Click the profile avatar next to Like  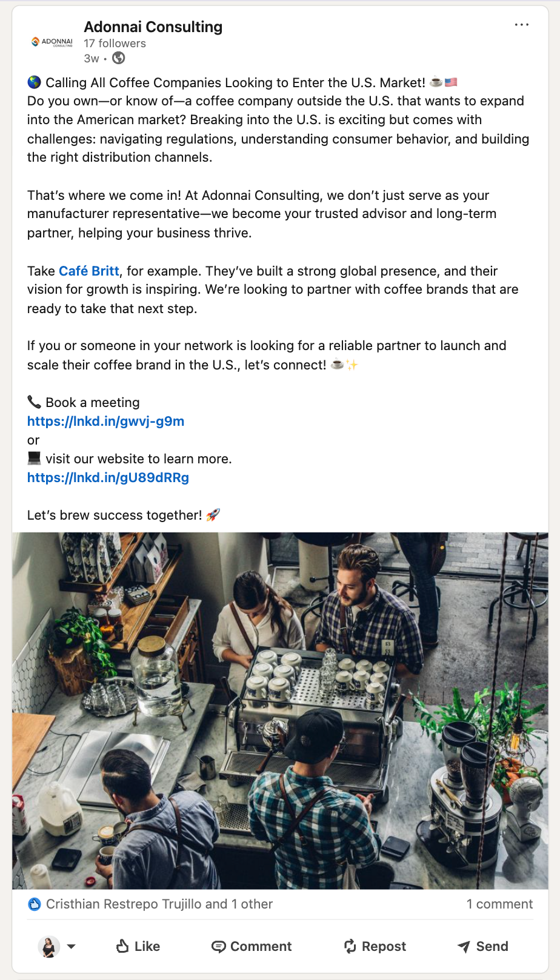coord(49,946)
